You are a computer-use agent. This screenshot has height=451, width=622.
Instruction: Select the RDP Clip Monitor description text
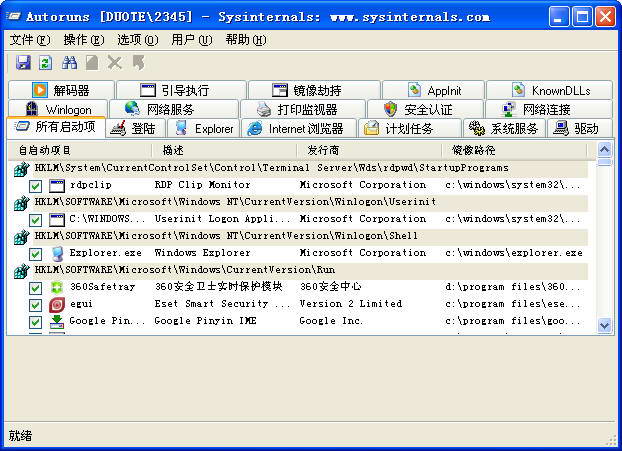202,185
